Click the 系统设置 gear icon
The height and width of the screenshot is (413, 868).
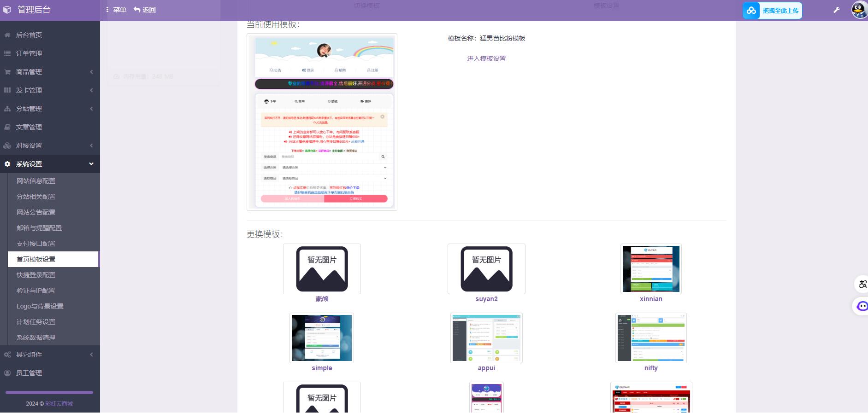pyautogui.click(x=7, y=164)
